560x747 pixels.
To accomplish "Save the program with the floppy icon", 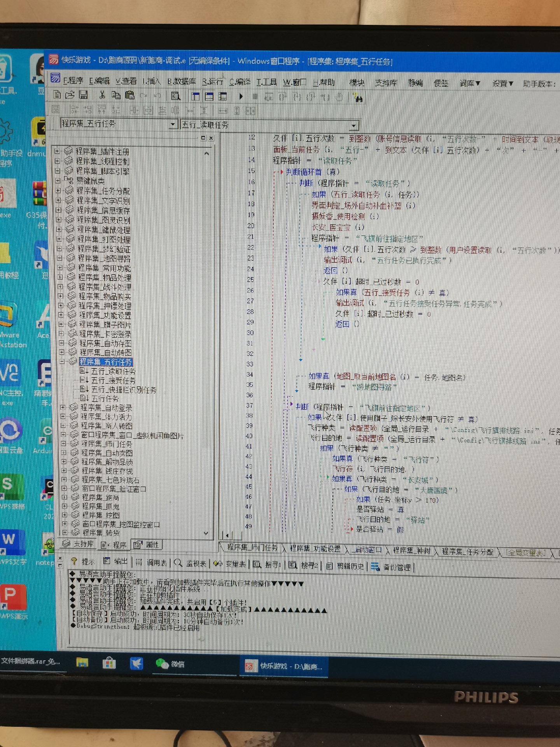I will pos(83,95).
